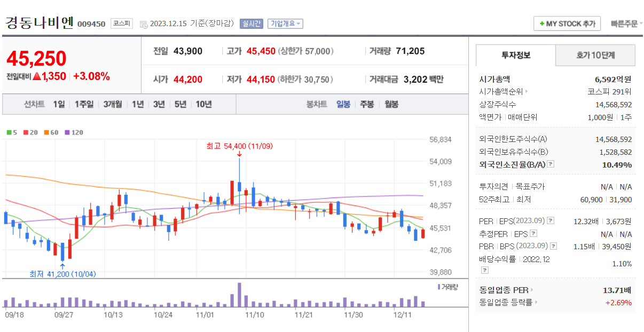Select the 월봉 monthly candle chart
This screenshot has height=332, width=644.
coord(391,104)
